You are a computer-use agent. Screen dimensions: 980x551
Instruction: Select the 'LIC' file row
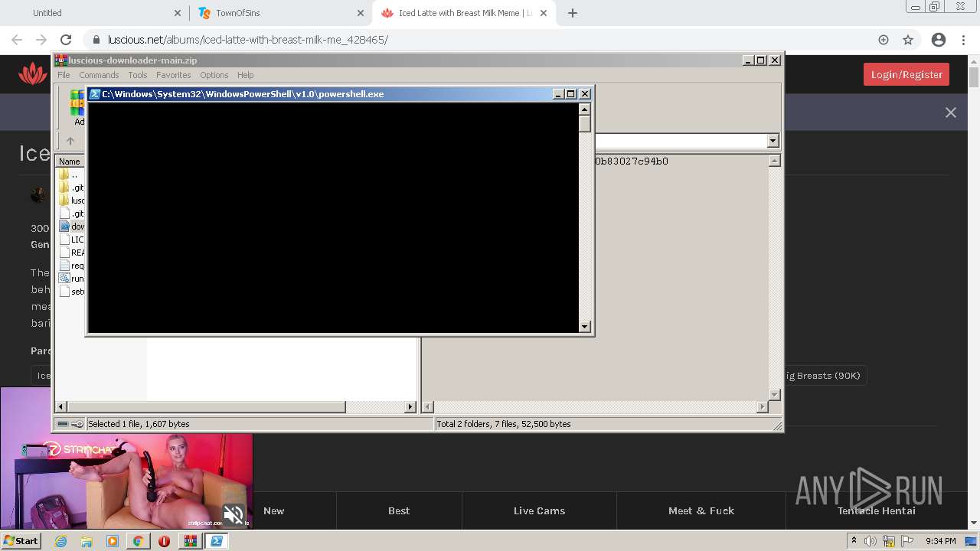coord(71,240)
